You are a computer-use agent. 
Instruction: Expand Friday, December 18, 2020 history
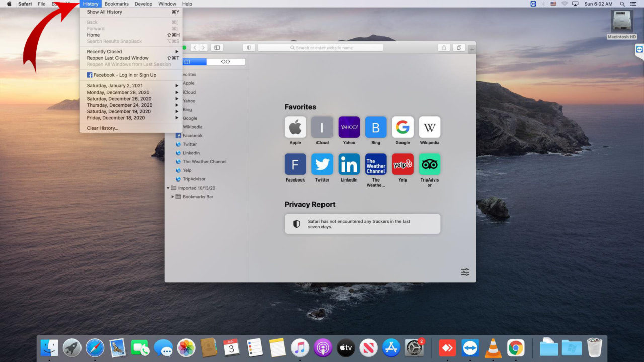click(131, 118)
